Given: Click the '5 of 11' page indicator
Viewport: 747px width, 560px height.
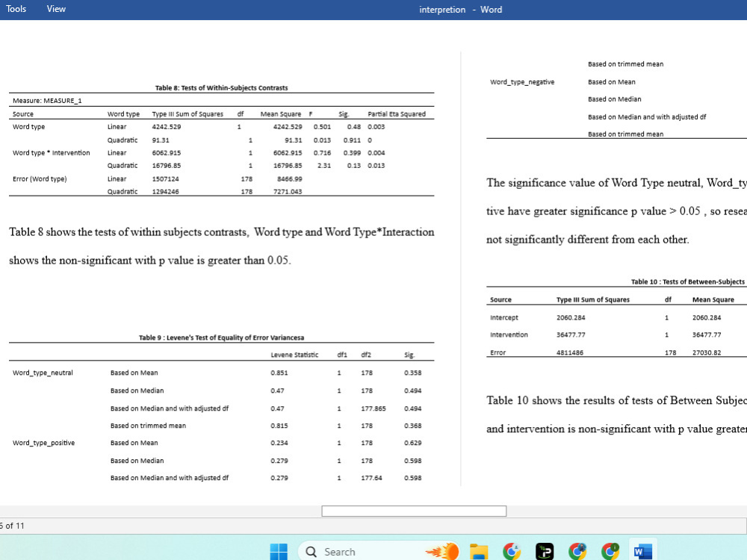Looking at the screenshot, I should click(10, 526).
